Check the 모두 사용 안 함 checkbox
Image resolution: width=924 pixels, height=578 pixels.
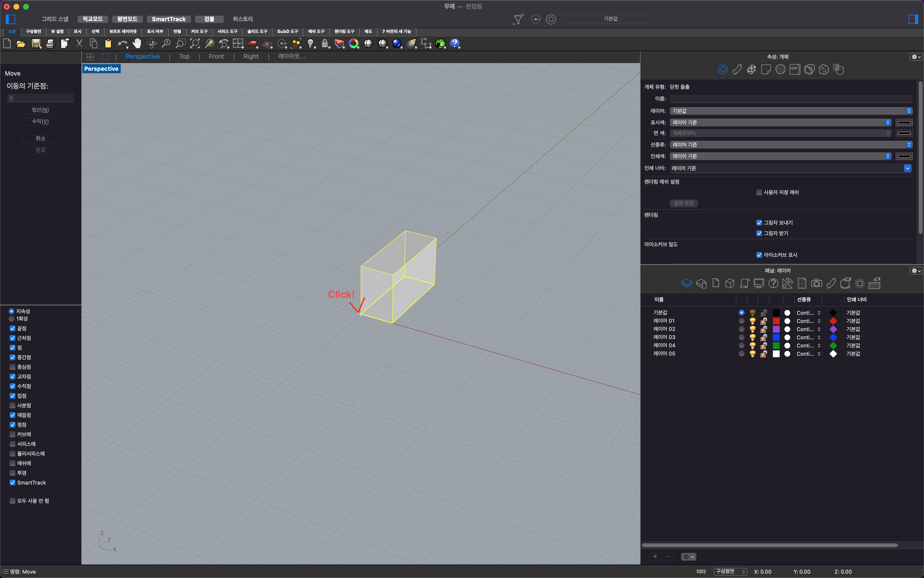coord(13,501)
